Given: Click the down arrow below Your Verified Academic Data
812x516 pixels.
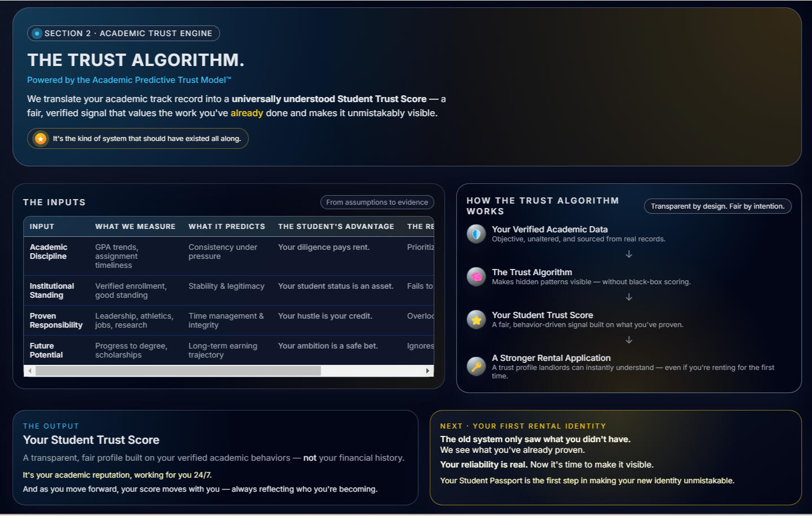Looking at the screenshot, I should [x=629, y=254].
